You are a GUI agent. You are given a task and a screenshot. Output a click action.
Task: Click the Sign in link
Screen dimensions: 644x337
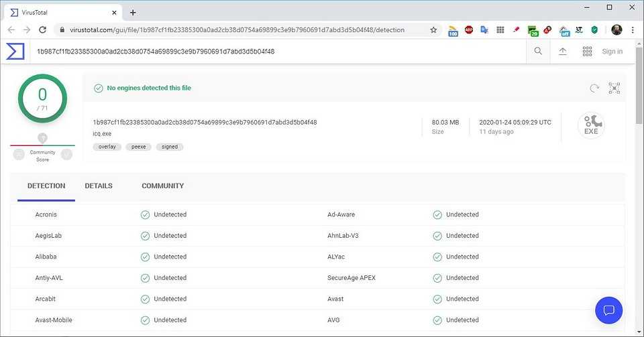[x=612, y=52]
